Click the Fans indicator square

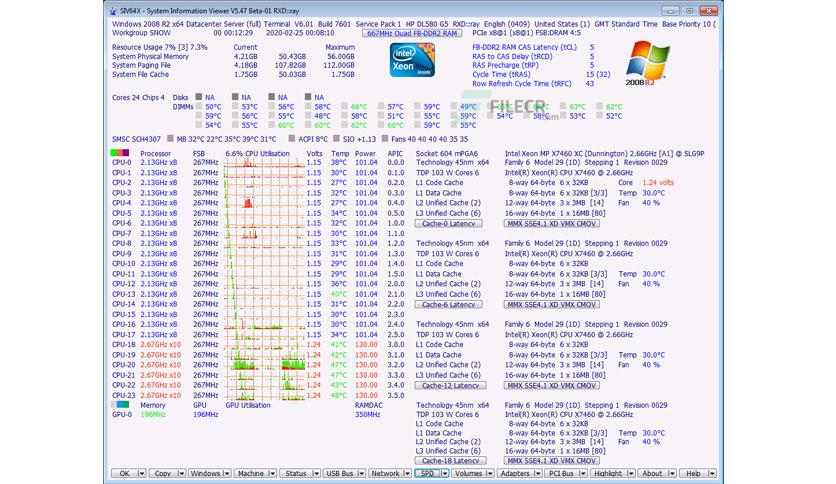[384, 139]
